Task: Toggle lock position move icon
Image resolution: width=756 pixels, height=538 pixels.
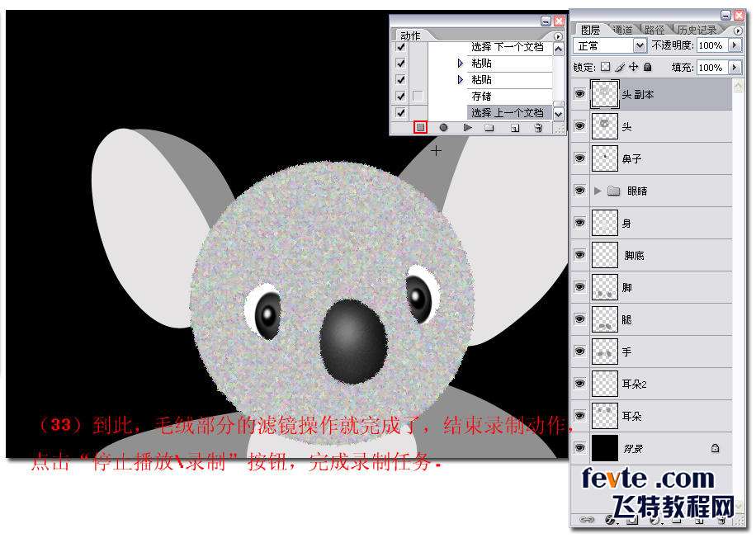Action: pyautogui.click(x=634, y=67)
